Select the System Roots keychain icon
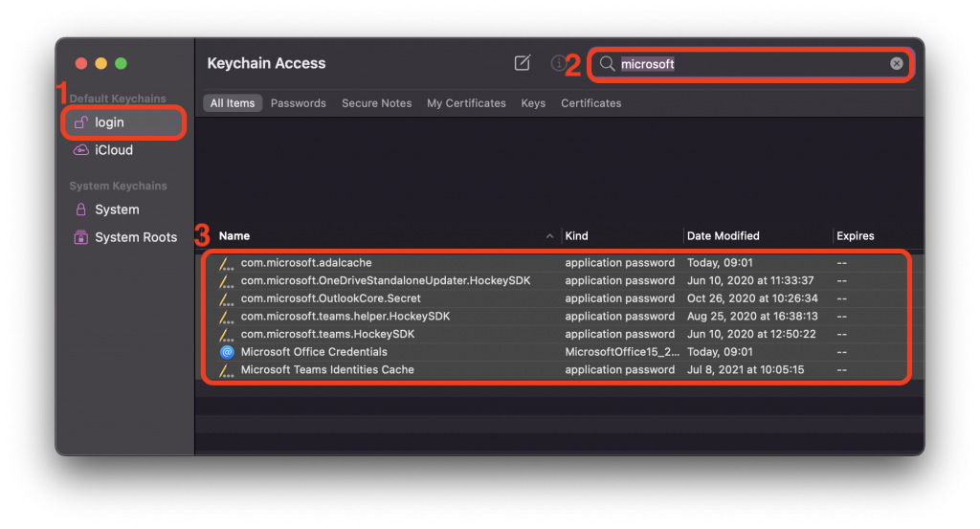This screenshot has height=529, width=980. click(x=80, y=237)
